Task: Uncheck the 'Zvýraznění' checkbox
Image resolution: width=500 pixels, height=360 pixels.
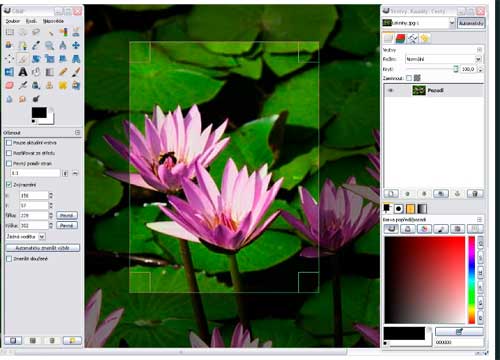Action: [9, 185]
